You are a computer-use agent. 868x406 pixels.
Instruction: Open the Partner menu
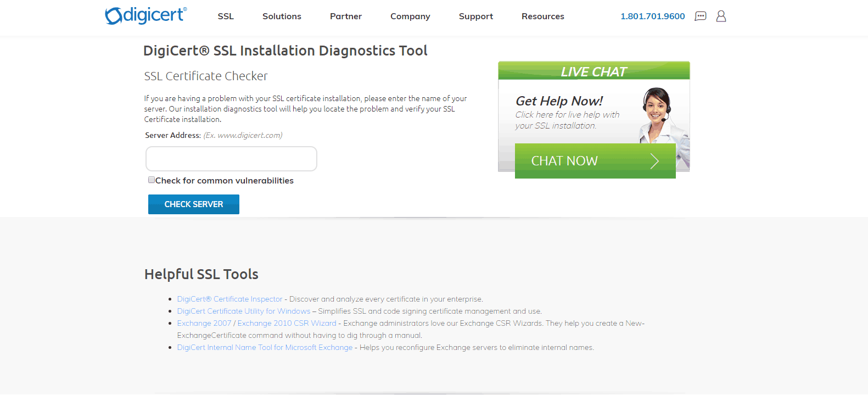[346, 16]
